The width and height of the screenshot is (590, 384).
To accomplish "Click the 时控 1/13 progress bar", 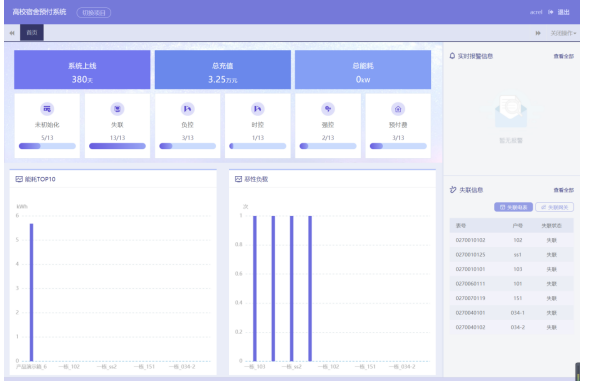I will click(x=258, y=146).
